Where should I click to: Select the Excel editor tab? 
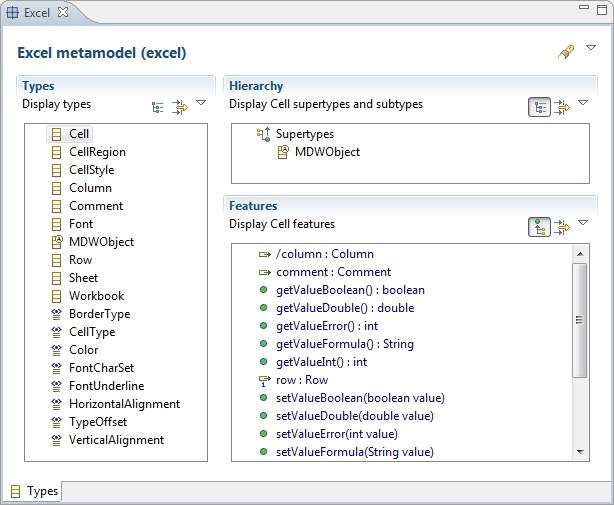pyautogui.click(x=37, y=13)
